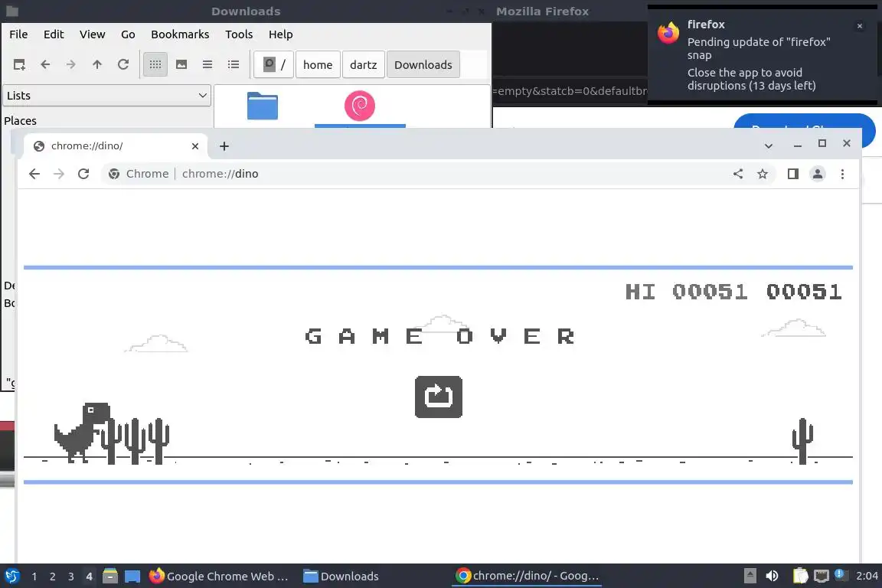
Task: Select the chrome://dino/ tab
Action: [x=116, y=146]
